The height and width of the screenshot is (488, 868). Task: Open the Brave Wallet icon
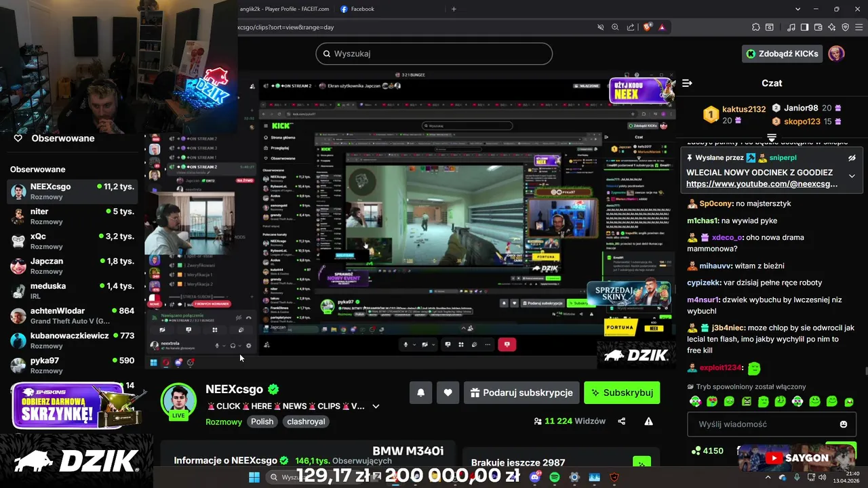tap(818, 27)
